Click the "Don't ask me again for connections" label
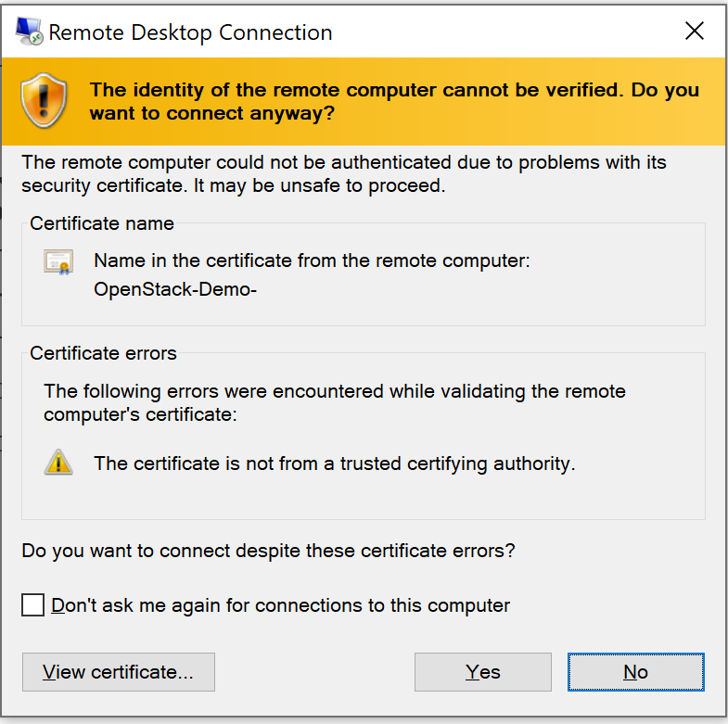Screen dimensions: 728x724 (x=280, y=605)
